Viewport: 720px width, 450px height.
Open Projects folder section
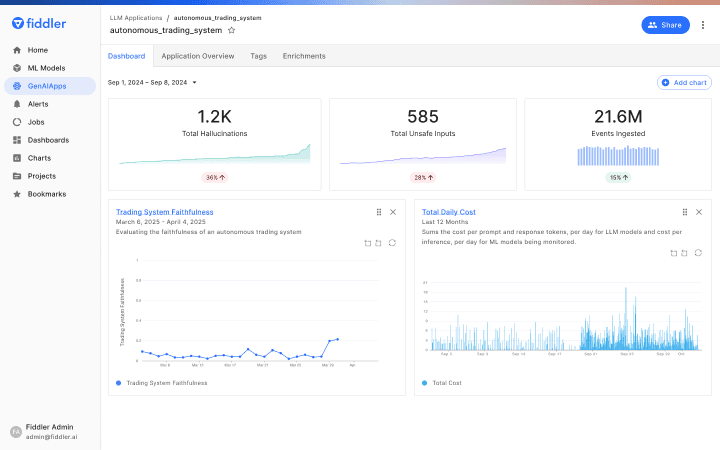coord(50,176)
